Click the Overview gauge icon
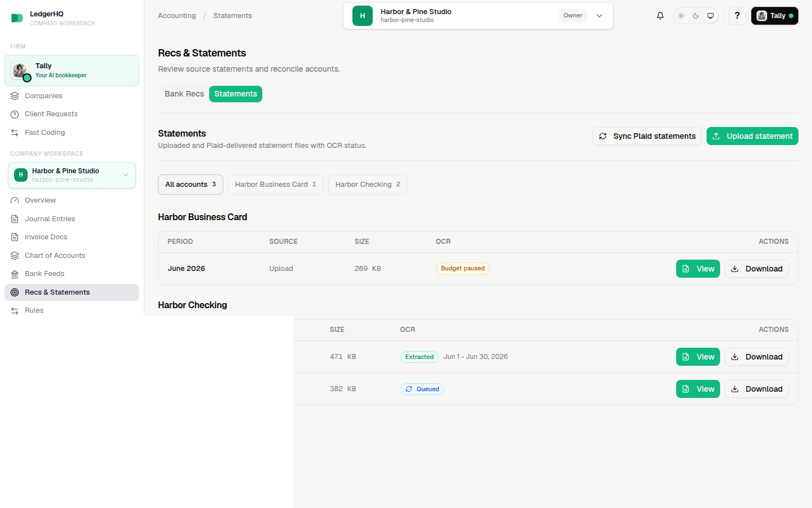The width and height of the screenshot is (812, 508). click(15, 200)
